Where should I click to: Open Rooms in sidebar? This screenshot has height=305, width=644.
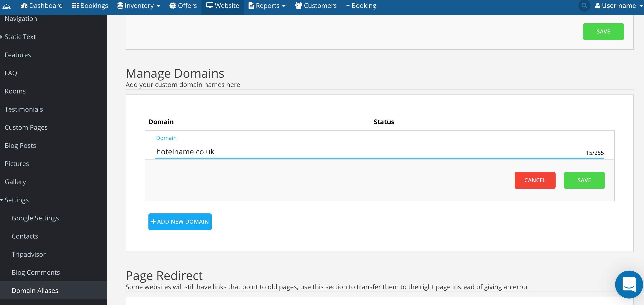point(15,91)
